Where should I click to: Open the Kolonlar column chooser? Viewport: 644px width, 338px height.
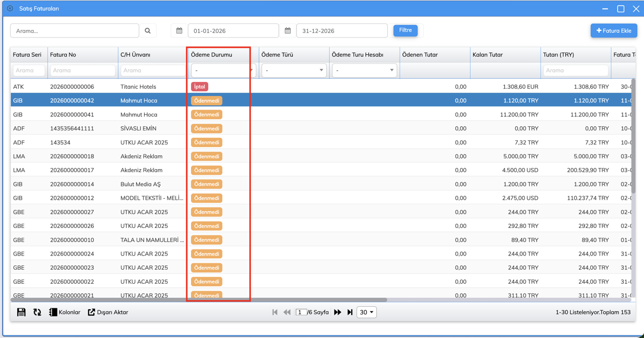(x=65, y=312)
